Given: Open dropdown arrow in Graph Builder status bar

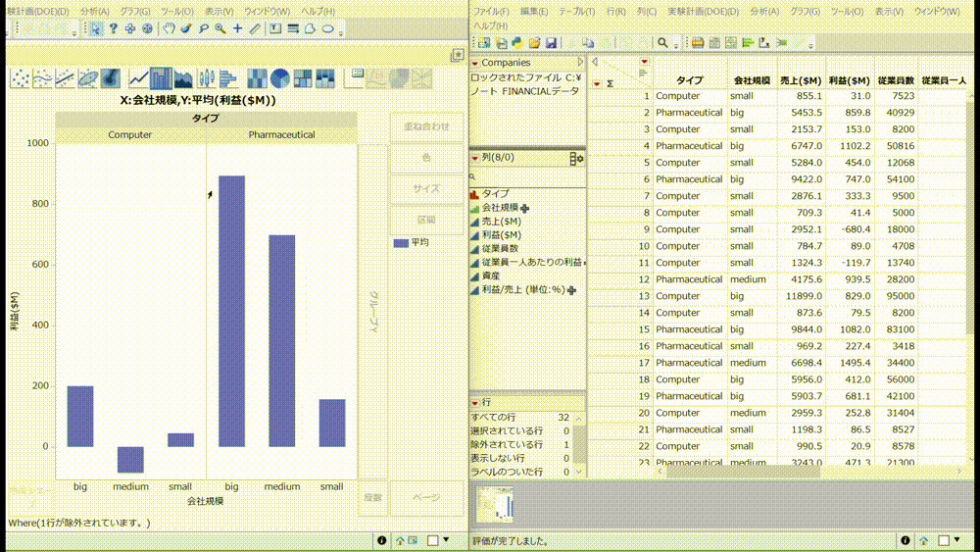Looking at the screenshot, I should click(446, 539).
